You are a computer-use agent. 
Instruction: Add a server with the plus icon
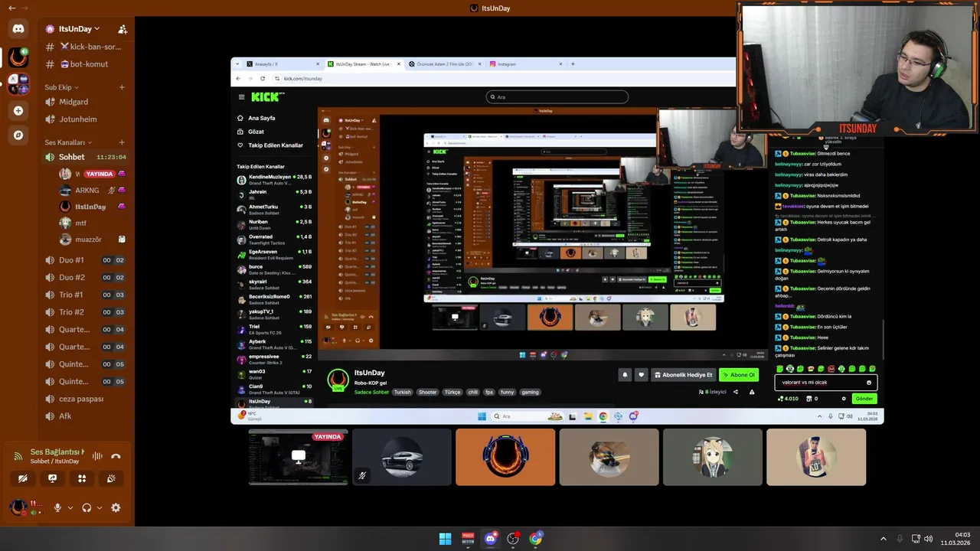pos(18,110)
